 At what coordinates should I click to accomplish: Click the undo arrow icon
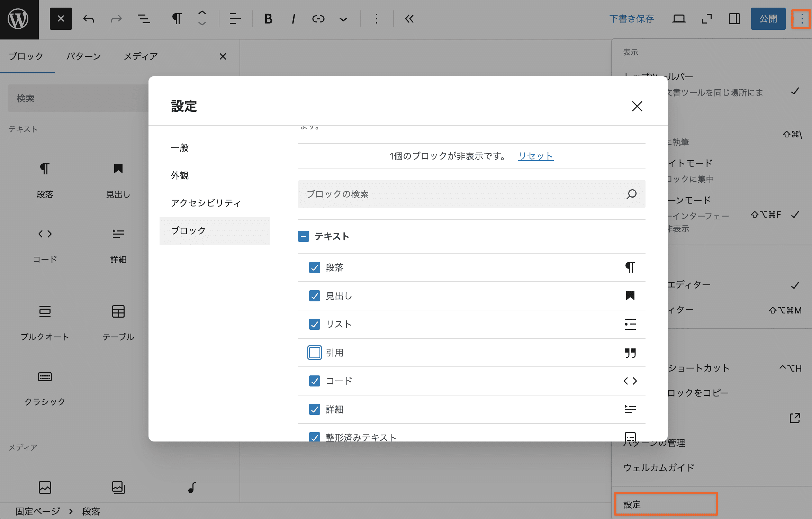pos(89,19)
